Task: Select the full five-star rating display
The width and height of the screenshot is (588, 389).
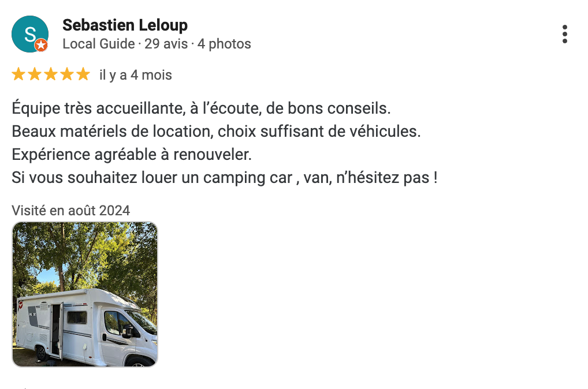Action: [51, 74]
